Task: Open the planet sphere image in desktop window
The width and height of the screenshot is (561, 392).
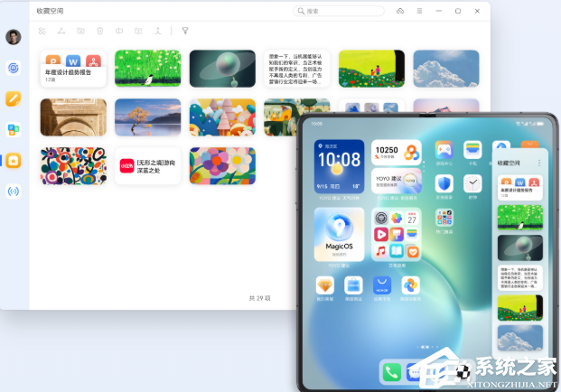Action: (x=222, y=69)
